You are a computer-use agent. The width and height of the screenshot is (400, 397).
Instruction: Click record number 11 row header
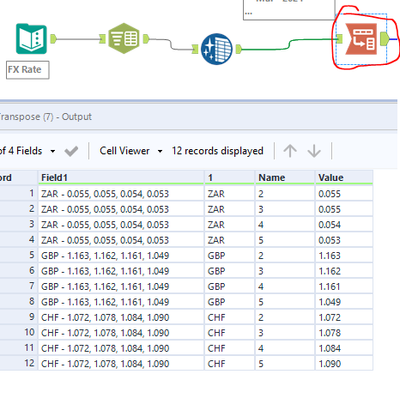[18, 348]
